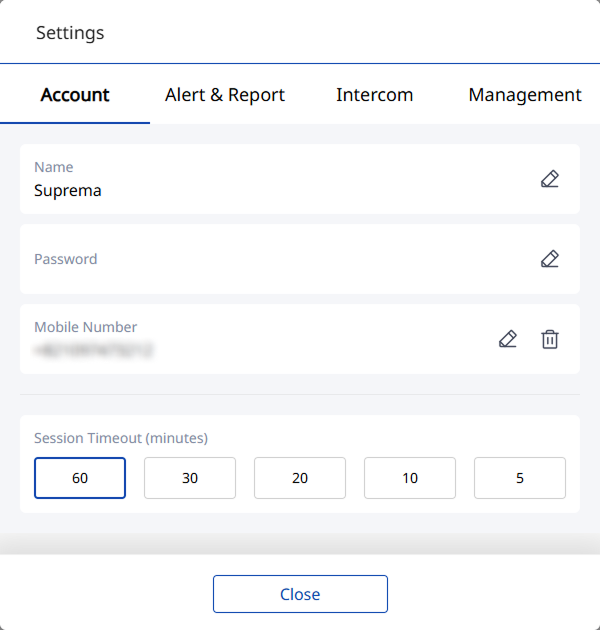Switch session timeout to 5 minutes
The height and width of the screenshot is (630, 600).
(520, 478)
